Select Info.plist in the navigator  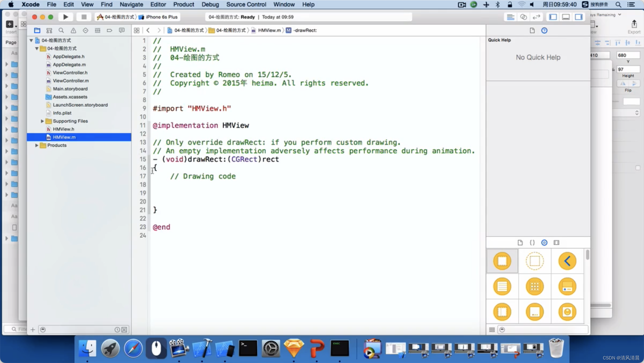pos(62,113)
